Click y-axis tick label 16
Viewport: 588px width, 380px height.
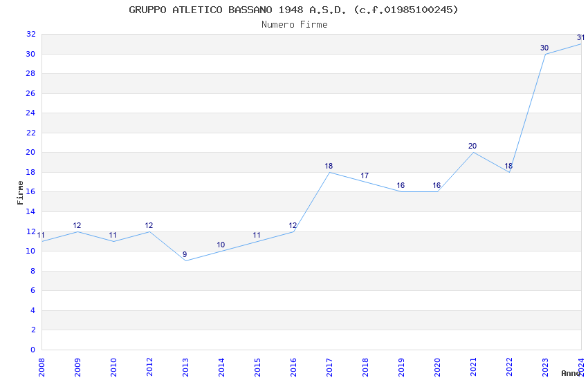coord(30,191)
